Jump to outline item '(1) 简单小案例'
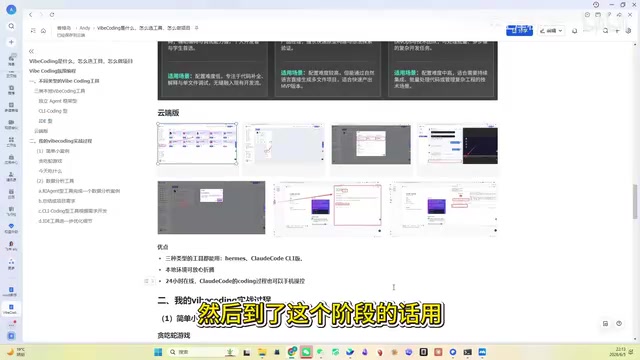 [x=53, y=151]
